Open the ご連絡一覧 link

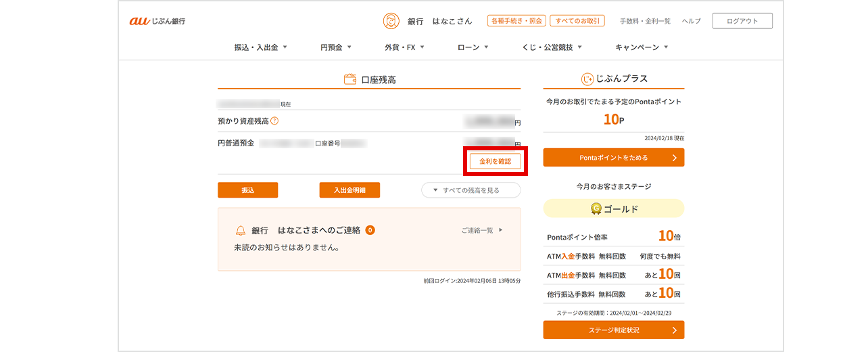tap(482, 230)
